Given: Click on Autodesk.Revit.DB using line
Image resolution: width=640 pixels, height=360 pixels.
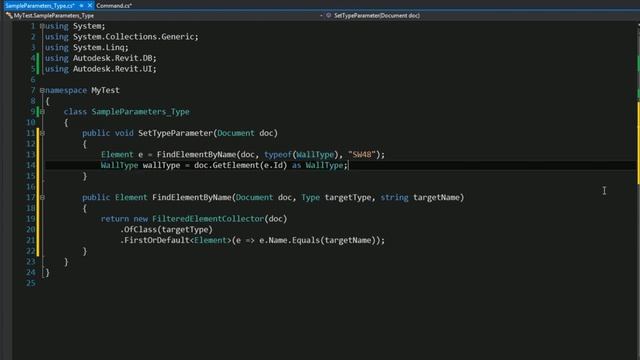Looking at the screenshot, I should point(114,58).
